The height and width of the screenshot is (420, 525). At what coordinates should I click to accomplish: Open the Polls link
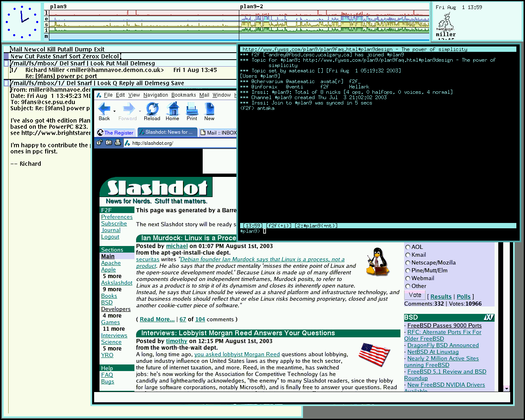(464, 297)
